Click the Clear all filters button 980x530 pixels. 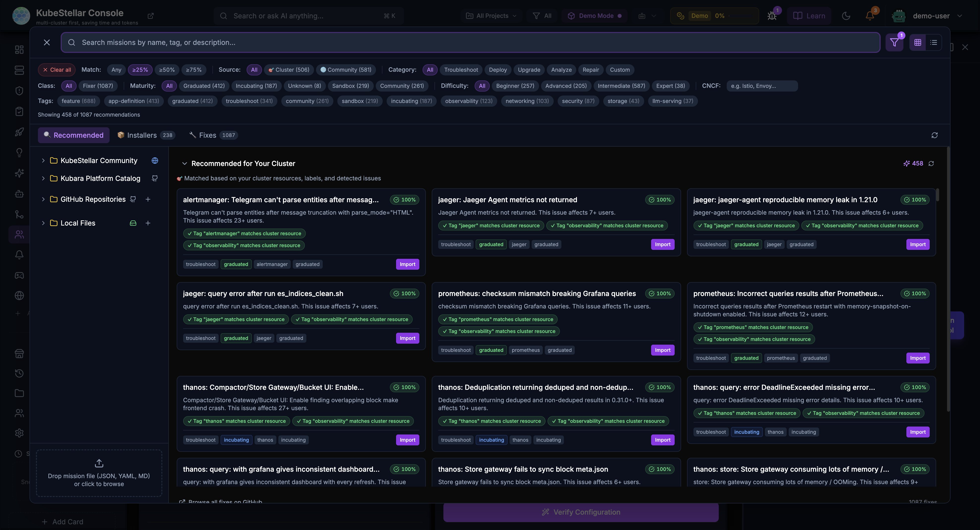[x=56, y=70]
